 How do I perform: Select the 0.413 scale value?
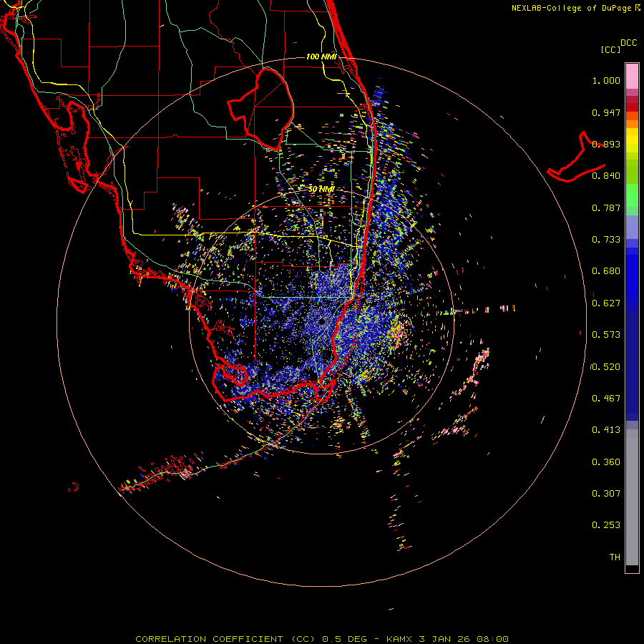click(606, 430)
